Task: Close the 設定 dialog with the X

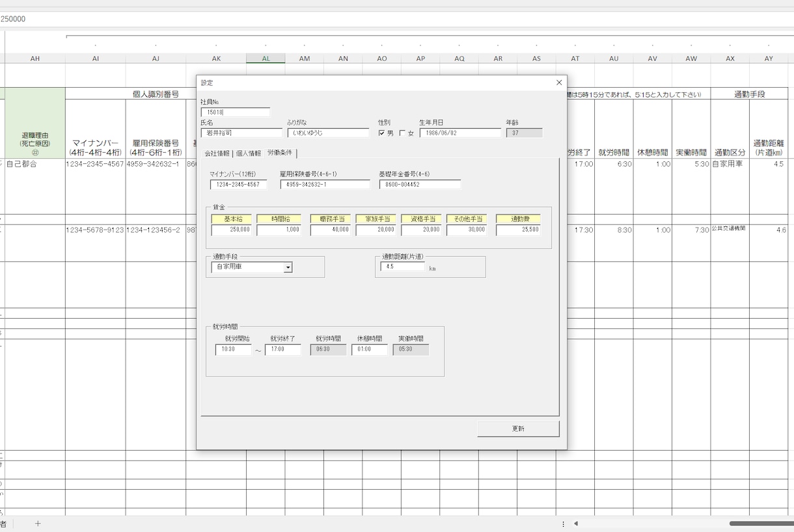Action: point(558,83)
